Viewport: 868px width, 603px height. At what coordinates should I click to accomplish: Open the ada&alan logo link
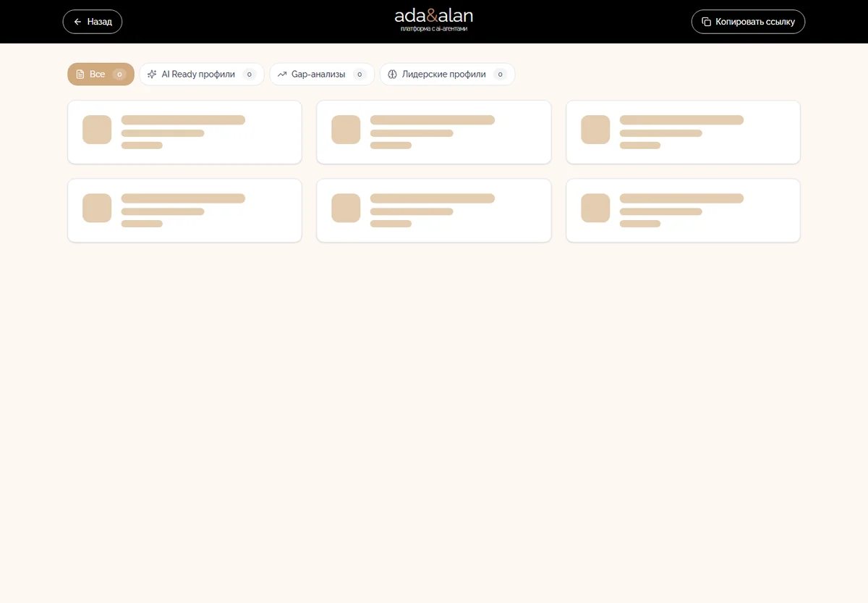(x=434, y=20)
